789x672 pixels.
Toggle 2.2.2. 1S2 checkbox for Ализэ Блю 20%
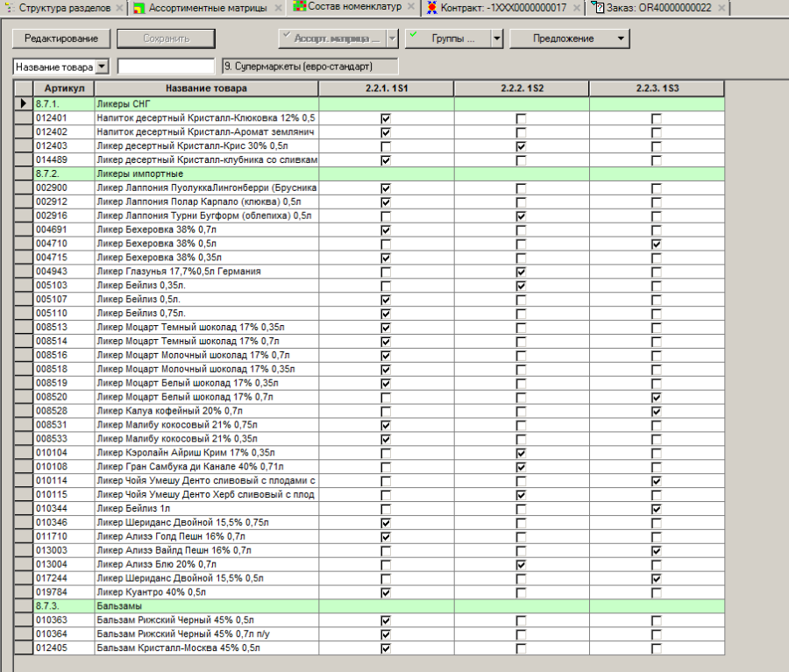coord(522,565)
